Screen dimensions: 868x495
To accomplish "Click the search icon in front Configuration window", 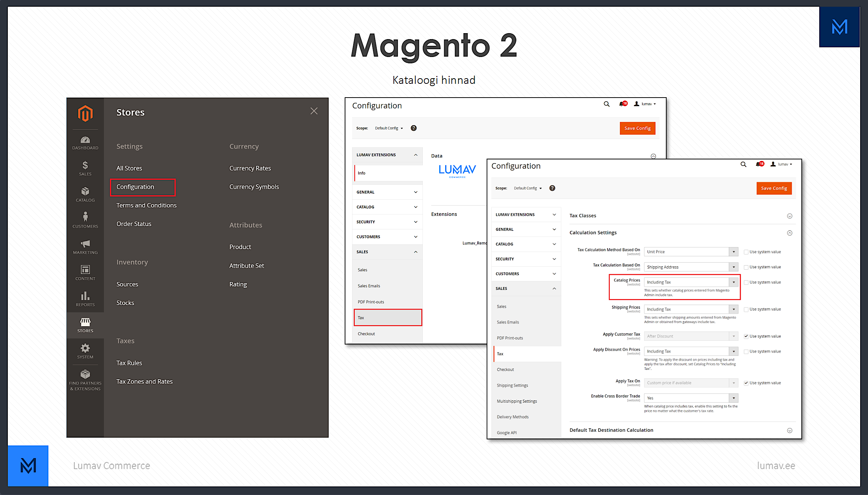I will tap(743, 164).
